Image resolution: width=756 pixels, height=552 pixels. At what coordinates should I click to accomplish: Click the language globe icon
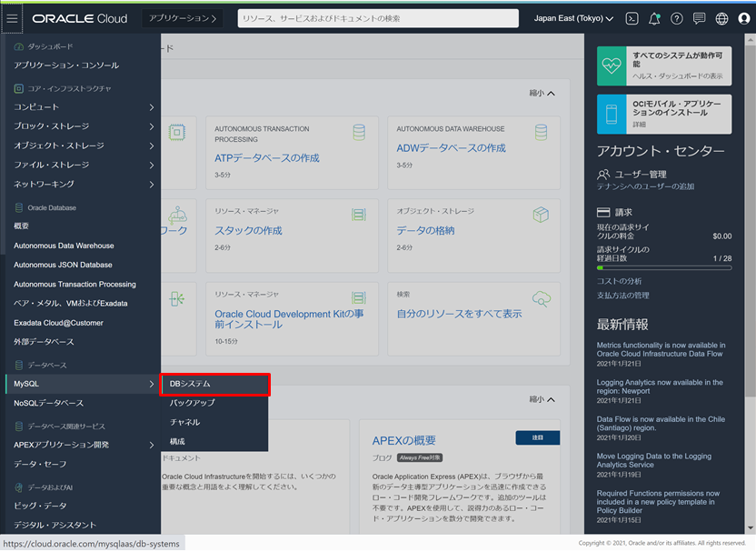pos(721,18)
